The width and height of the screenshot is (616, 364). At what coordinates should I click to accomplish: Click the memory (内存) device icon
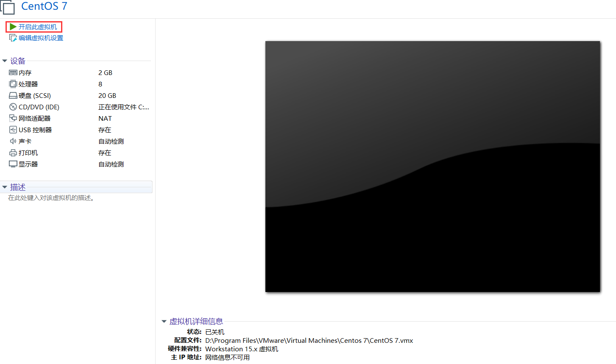pos(13,73)
